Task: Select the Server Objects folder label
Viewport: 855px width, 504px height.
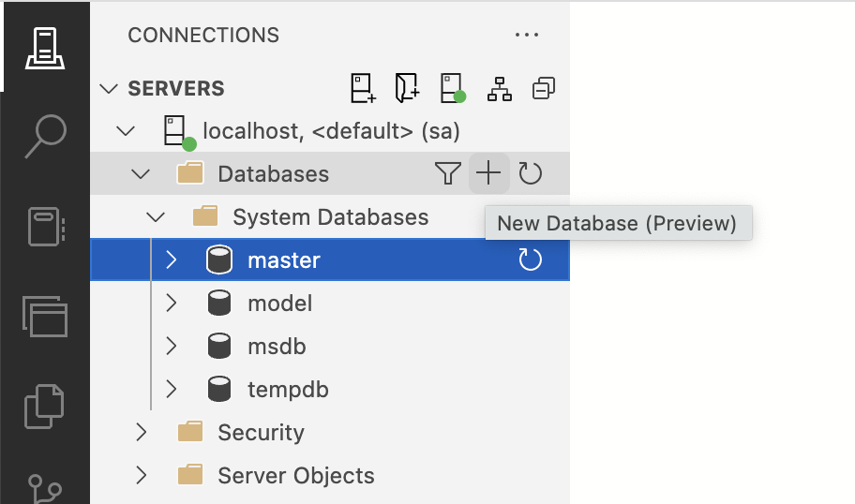Action: point(296,476)
